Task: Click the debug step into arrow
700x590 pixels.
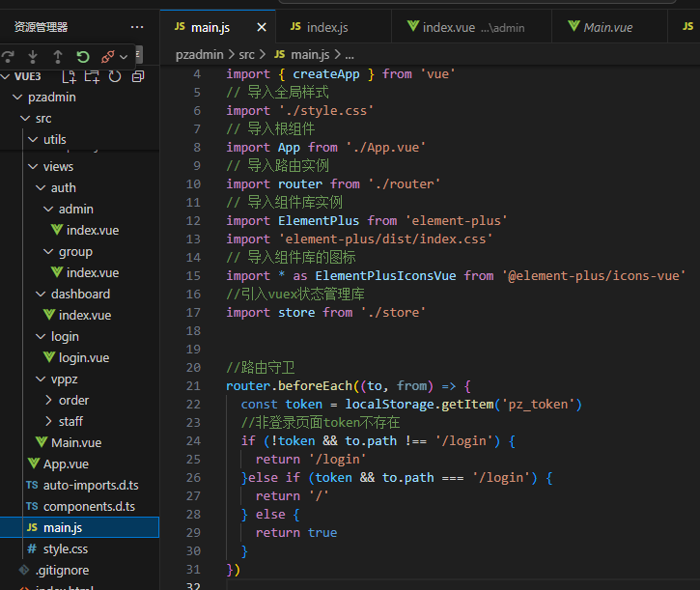Action: (33, 56)
